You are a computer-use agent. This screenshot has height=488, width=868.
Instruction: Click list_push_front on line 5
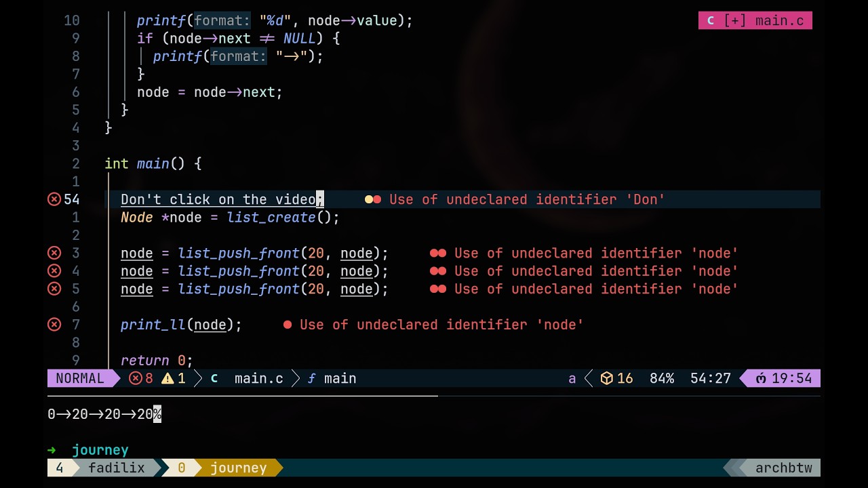click(239, 289)
